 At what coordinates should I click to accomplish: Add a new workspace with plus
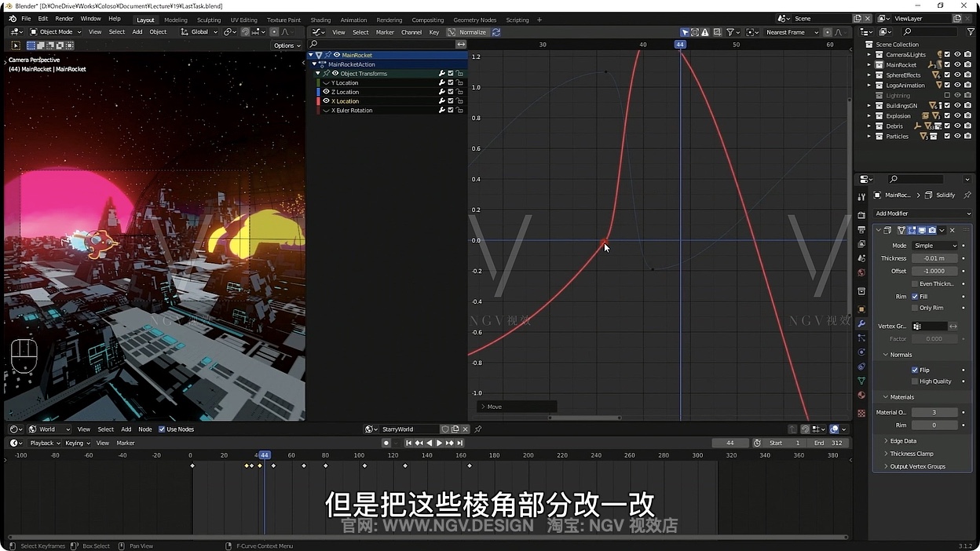point(539,20)
